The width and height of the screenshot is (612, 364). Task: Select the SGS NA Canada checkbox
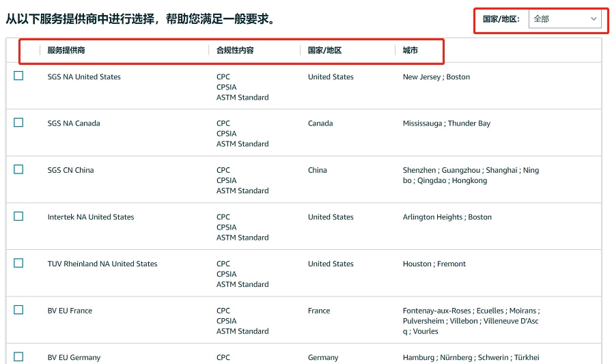(18, 122)
